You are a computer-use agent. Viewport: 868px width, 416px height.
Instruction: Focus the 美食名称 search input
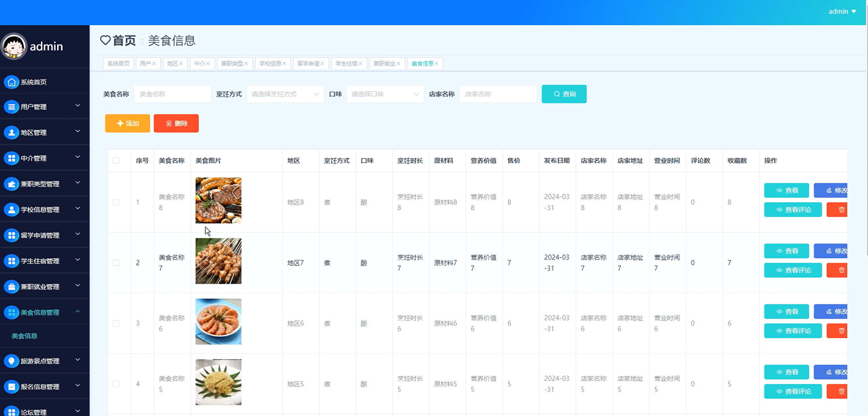(x=172, y=94)
